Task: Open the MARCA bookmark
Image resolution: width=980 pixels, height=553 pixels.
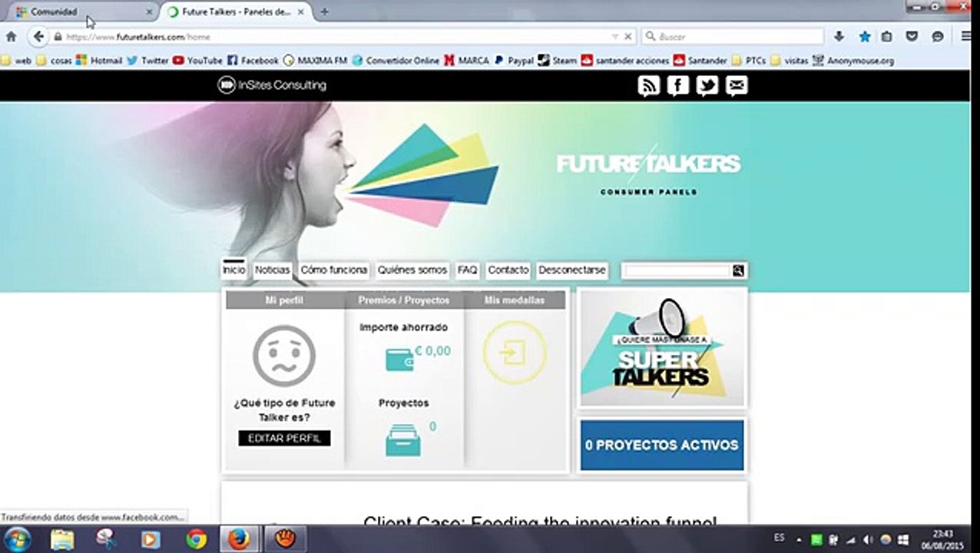Action: click(466, 60)
